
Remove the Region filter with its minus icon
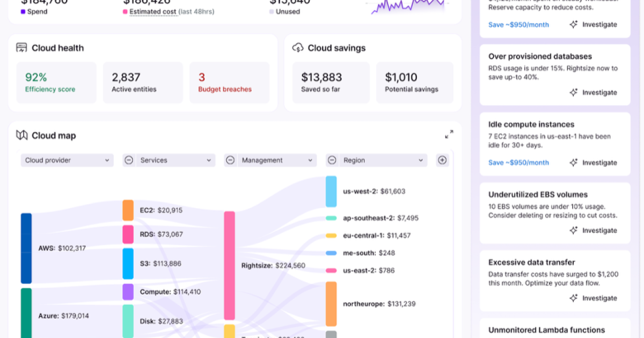(x=331, y=160)
